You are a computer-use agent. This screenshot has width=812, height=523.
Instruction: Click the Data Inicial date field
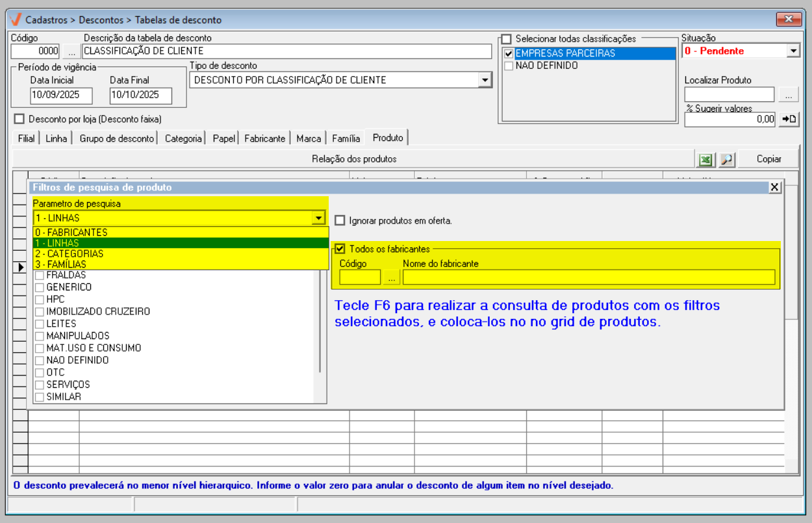point(61,95)
